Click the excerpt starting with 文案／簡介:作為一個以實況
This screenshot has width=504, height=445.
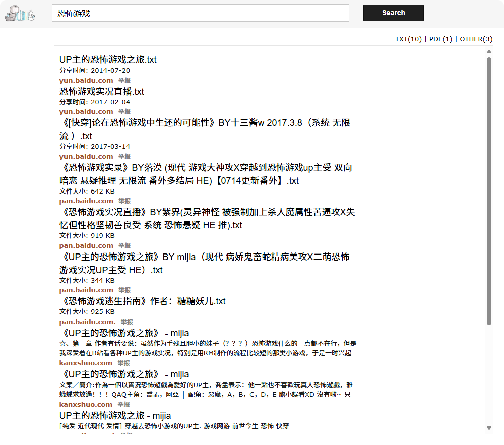206,390
